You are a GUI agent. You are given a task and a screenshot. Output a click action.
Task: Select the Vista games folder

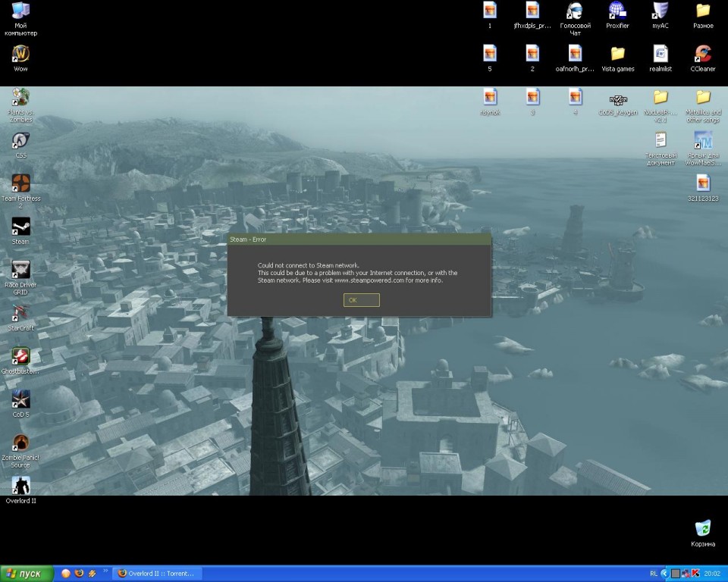click(x=617, y=58)
